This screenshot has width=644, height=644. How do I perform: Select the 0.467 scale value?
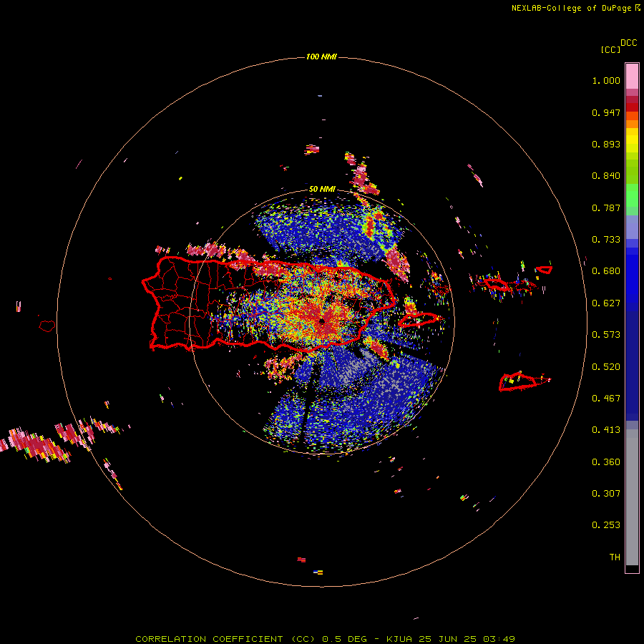[x=606, y=399]
